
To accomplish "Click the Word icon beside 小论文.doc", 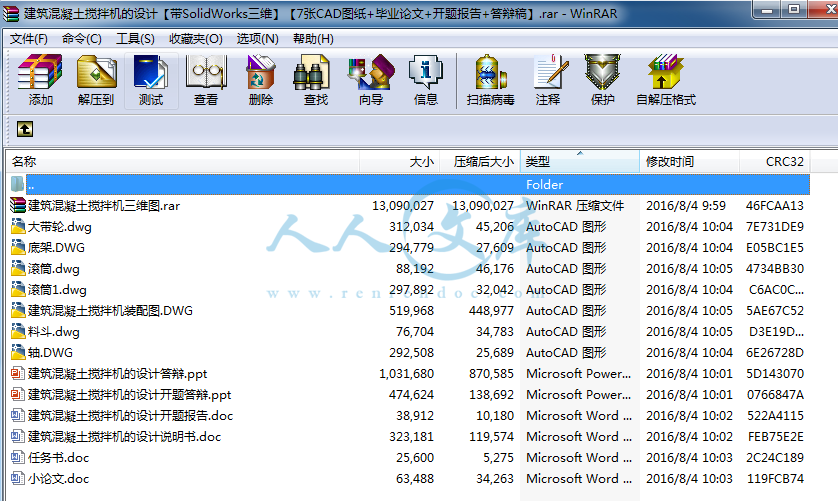I will [x=18, y=479].
